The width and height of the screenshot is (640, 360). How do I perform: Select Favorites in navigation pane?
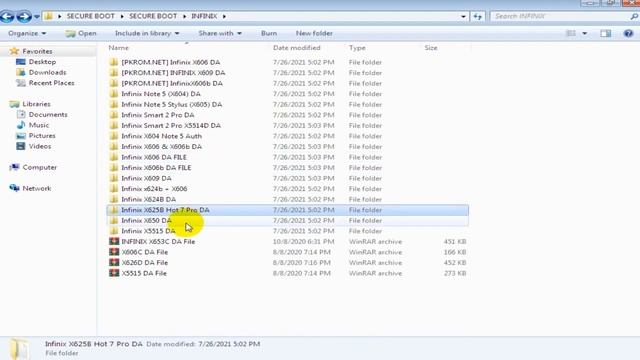click(x=37, y=51)
